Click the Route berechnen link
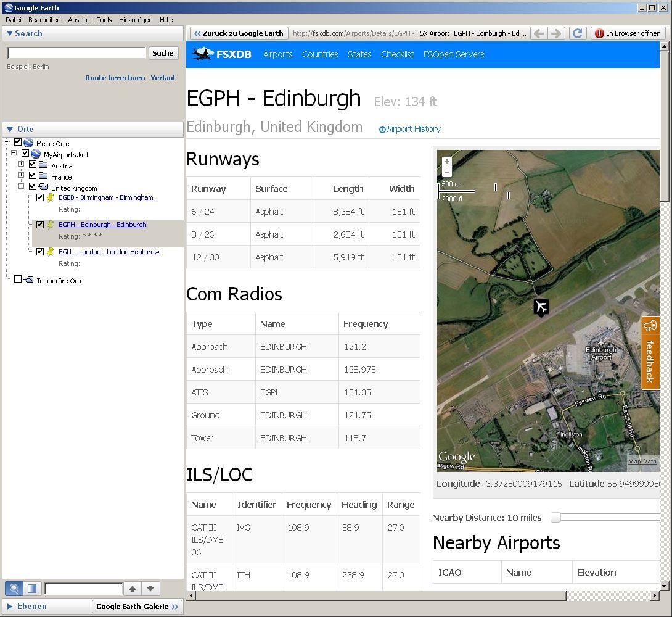672x617 pixels. pos(115,78)
